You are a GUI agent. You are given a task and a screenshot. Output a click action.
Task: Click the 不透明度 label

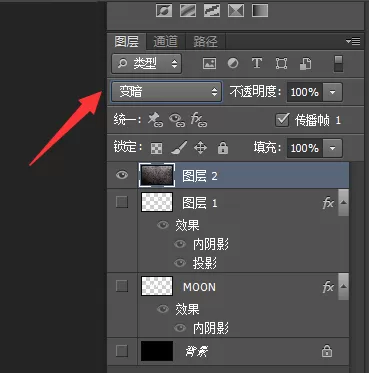point(256,92)
